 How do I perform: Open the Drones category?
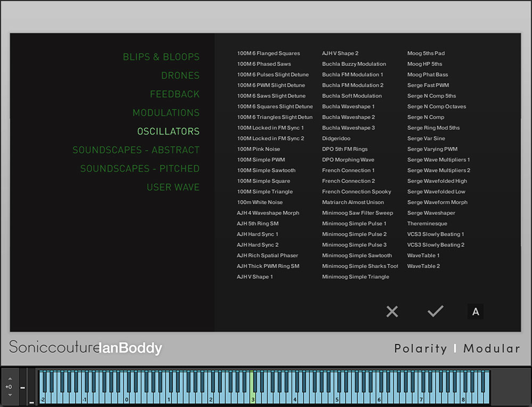point(180,76)
